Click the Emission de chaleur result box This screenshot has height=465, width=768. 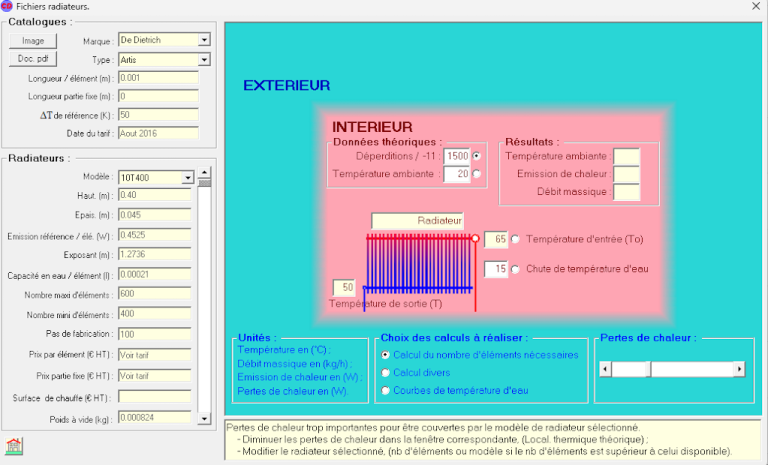627,174
